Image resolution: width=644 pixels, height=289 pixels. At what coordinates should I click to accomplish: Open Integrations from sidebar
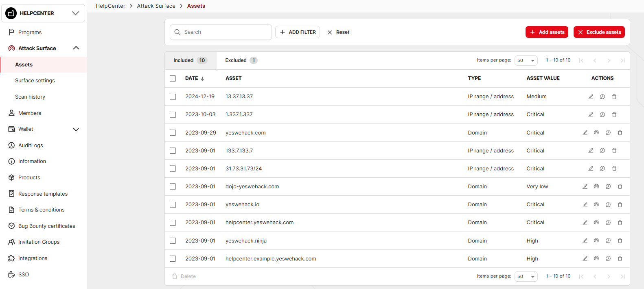[x=33, y=258]
